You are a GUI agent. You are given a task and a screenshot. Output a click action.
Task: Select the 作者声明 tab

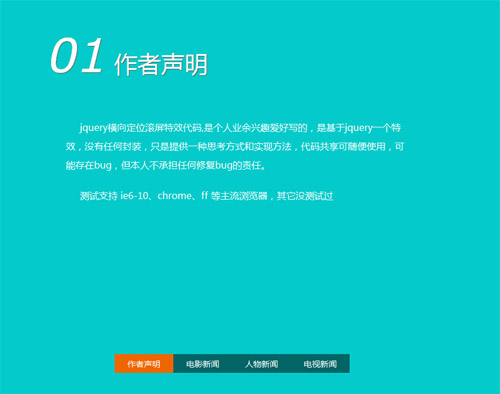[144, 363]
